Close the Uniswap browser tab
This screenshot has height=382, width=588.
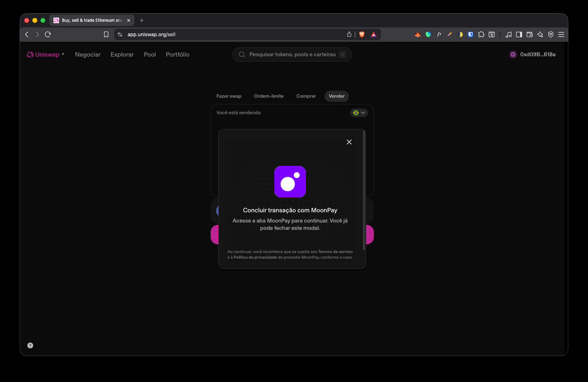(129, 20)
